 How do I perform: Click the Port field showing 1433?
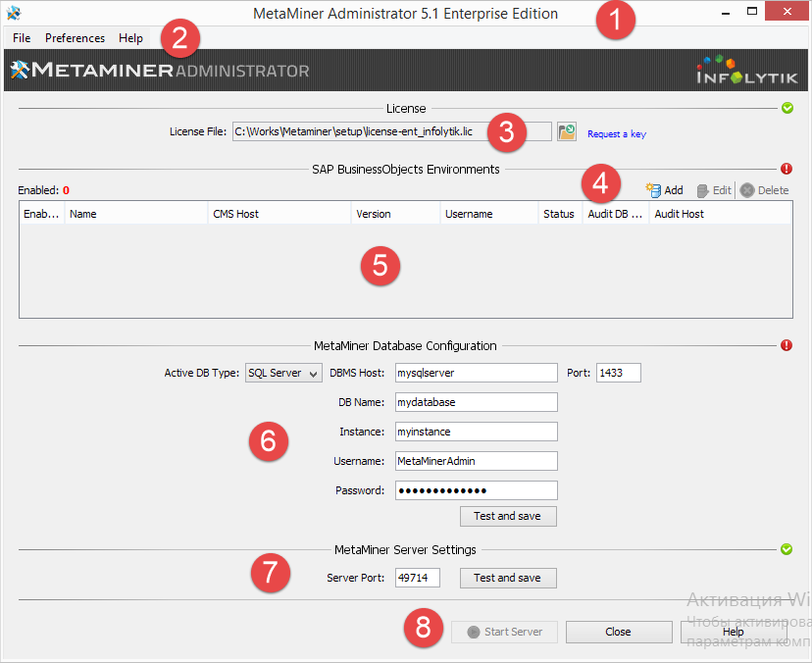[619, 373]
